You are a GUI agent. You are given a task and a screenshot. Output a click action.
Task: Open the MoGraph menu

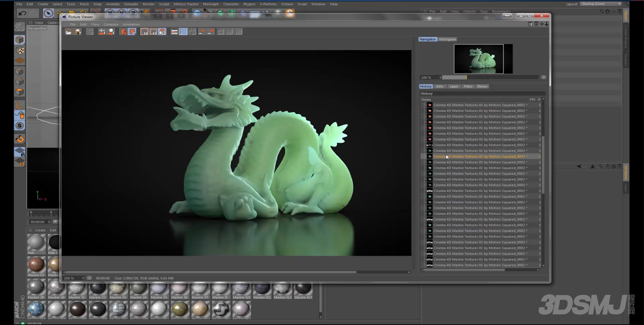211,4
